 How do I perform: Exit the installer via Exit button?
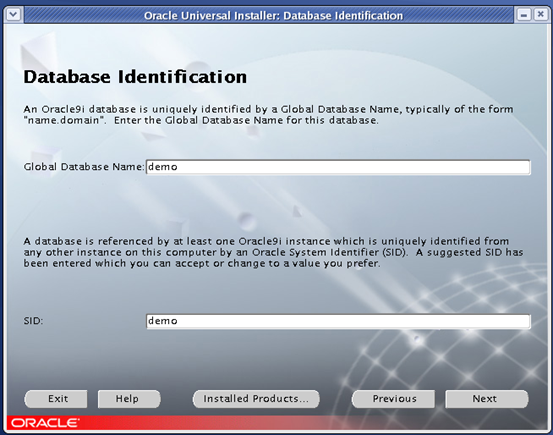click(56, 399)
